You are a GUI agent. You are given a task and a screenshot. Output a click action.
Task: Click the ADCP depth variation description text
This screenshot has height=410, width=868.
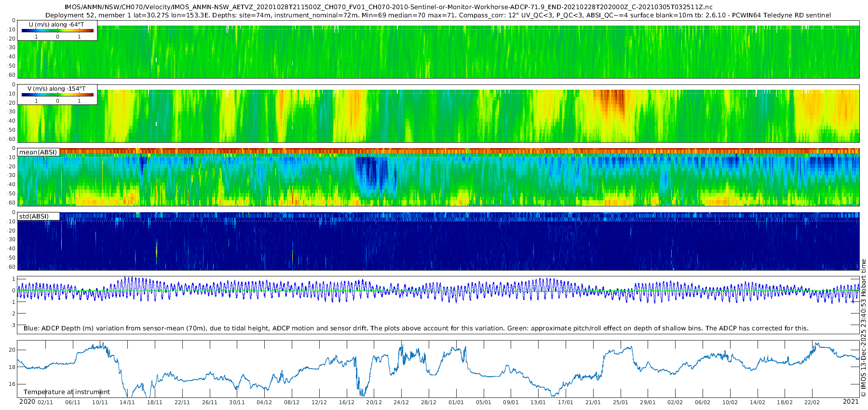coord(416,328)
